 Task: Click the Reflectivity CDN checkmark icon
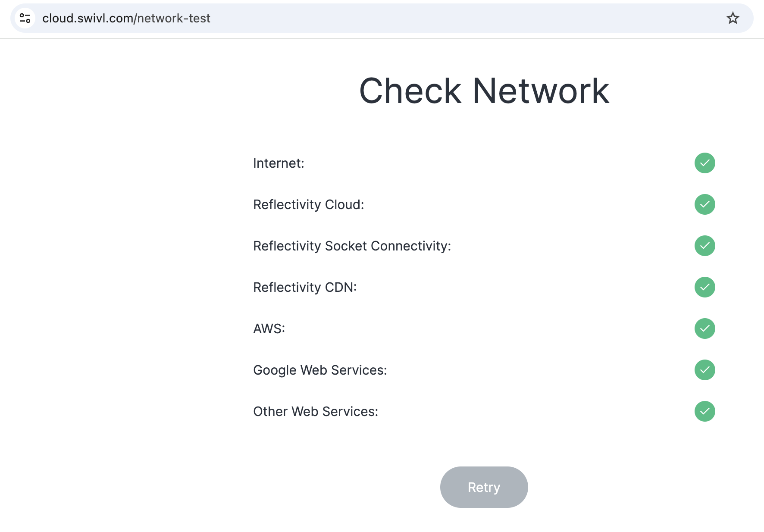[x=705, y=287]
